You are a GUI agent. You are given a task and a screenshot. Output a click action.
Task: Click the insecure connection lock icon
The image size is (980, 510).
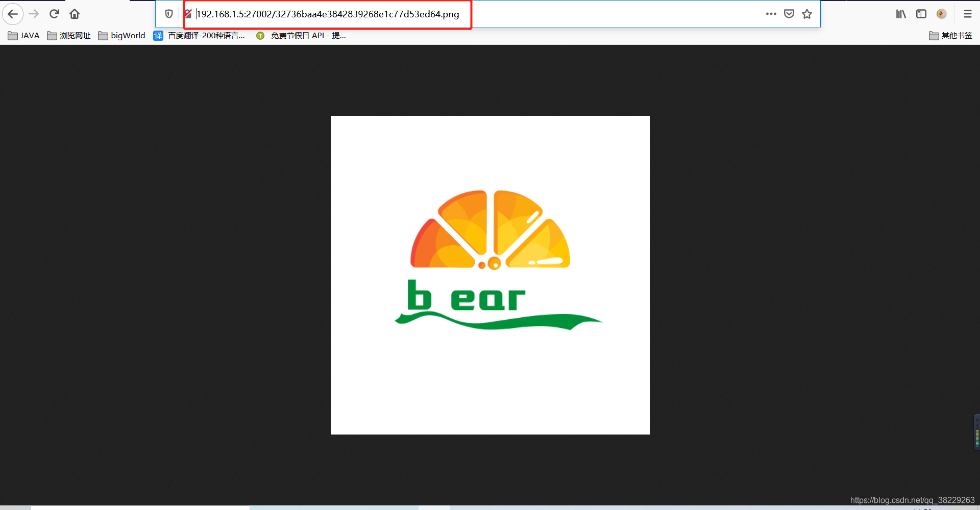(x=188, y=14)
